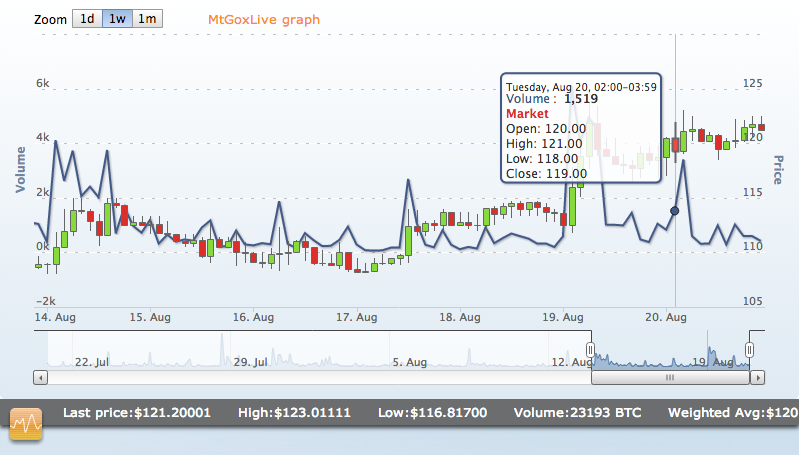Click the 29. Jul label in navigator
This screenshot has width=799, height=455.
click(x=251, y=362)
